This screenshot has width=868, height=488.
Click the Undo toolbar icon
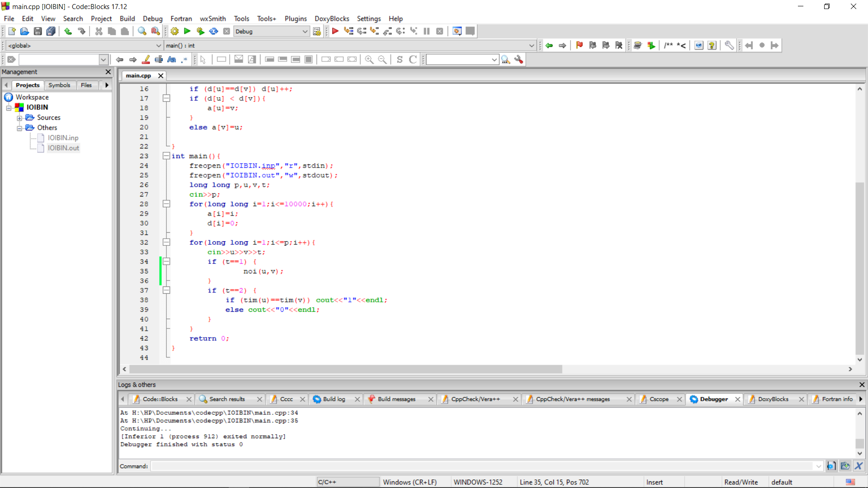click(68, 31)
